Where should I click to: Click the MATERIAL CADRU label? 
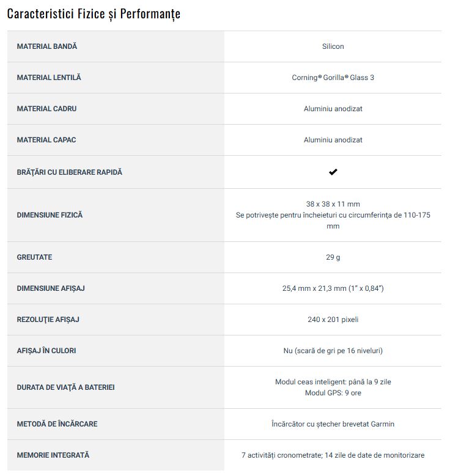tap(46, 109)
